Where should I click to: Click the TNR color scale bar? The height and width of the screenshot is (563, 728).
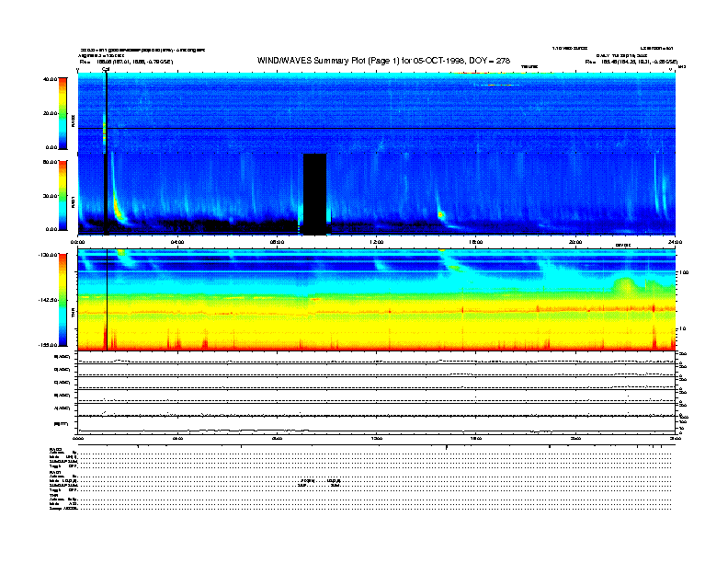pyautogui.click(x=63, y=300)
